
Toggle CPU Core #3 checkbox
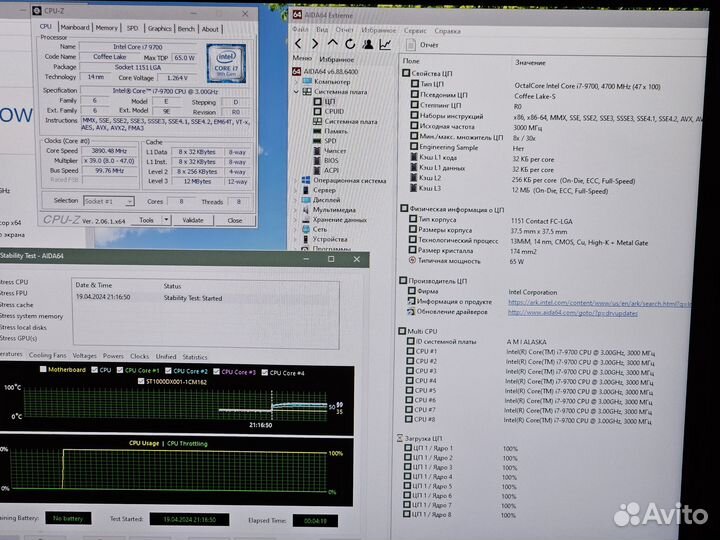click(x=216, y=371)
